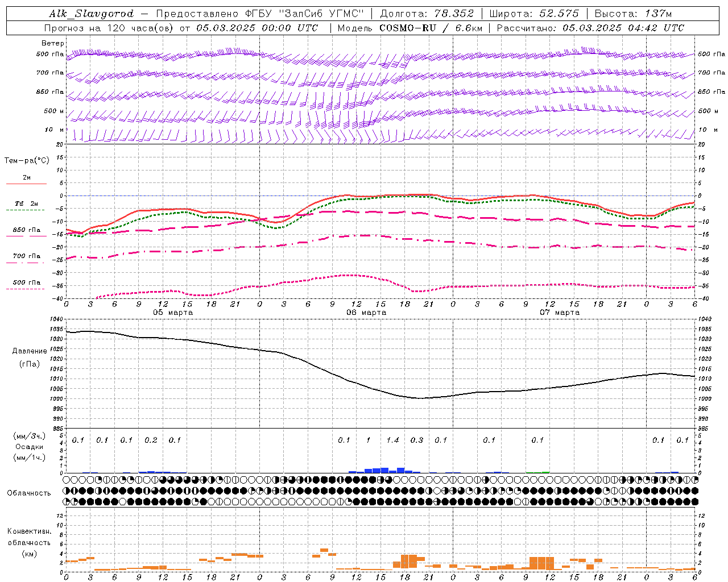Click the (мм/3ч.) unit label
728x582 pixels.
click(x=30, y=436)
